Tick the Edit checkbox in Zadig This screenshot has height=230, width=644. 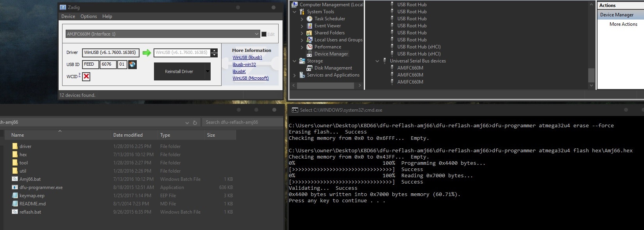coord(264,34)
